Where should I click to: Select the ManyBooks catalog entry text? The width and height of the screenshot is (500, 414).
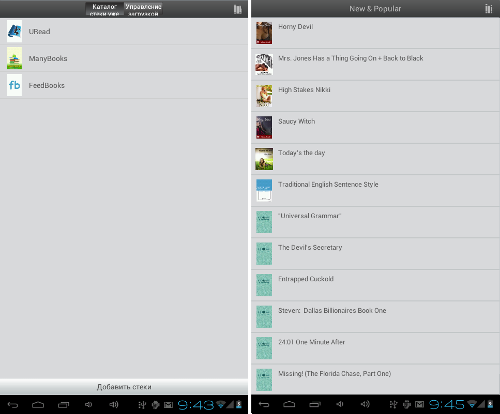[48, 58]
